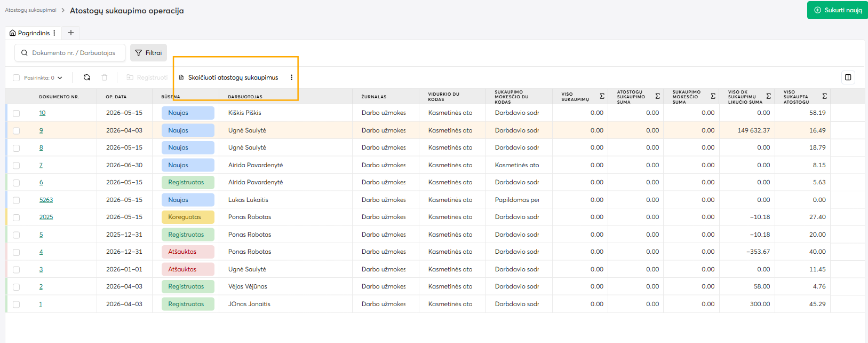Sort by Vidurkio DU kodas header
868x343 pixels.
pos(443,97)
